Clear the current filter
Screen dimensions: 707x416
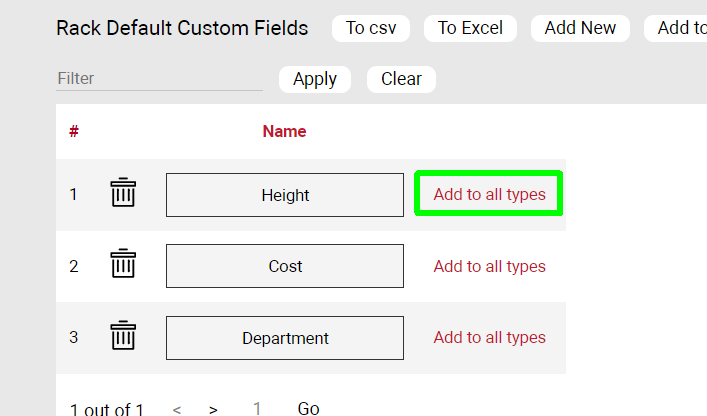pos(401,79)
